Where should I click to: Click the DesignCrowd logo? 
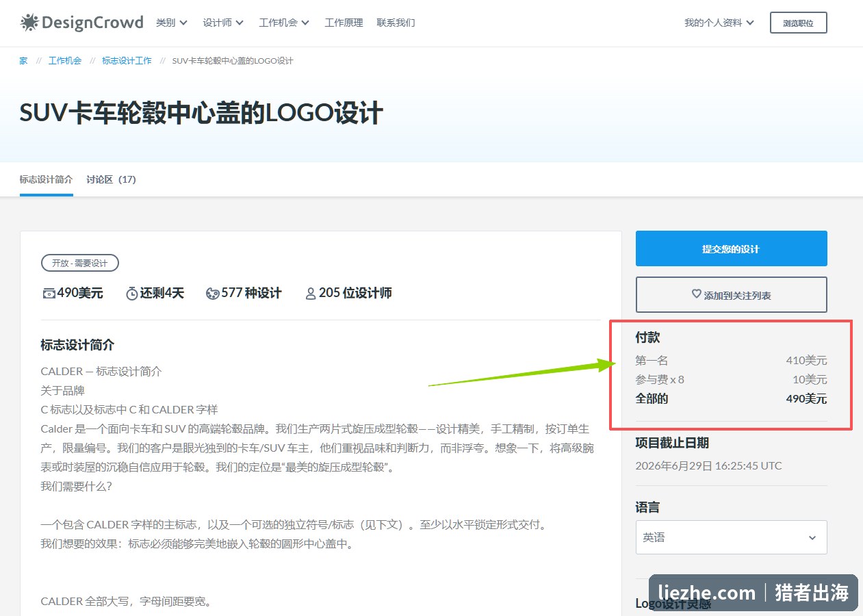[x=81, y=23]
